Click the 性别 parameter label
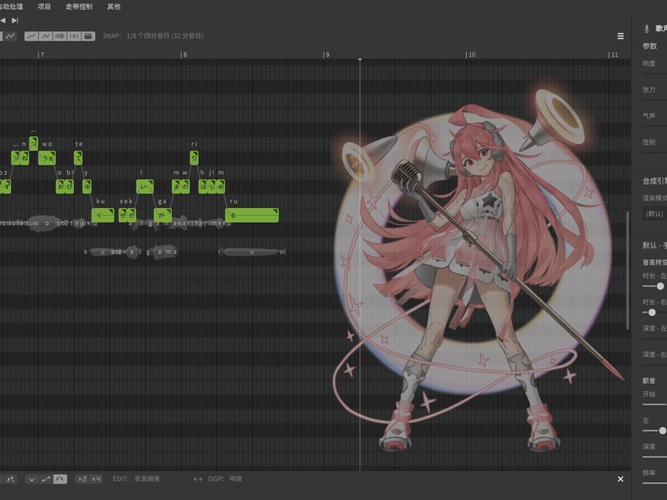667x500 pixels. click(649, 143)
